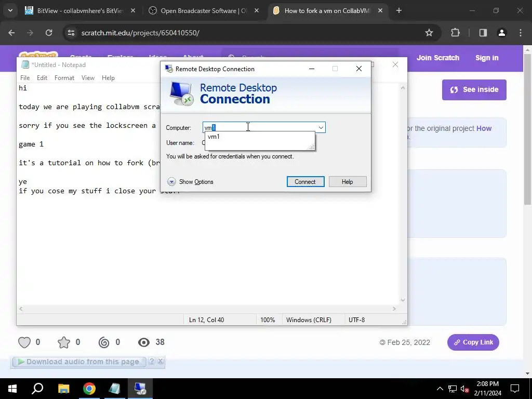Click the Connect button

click(x=305, y=181)
